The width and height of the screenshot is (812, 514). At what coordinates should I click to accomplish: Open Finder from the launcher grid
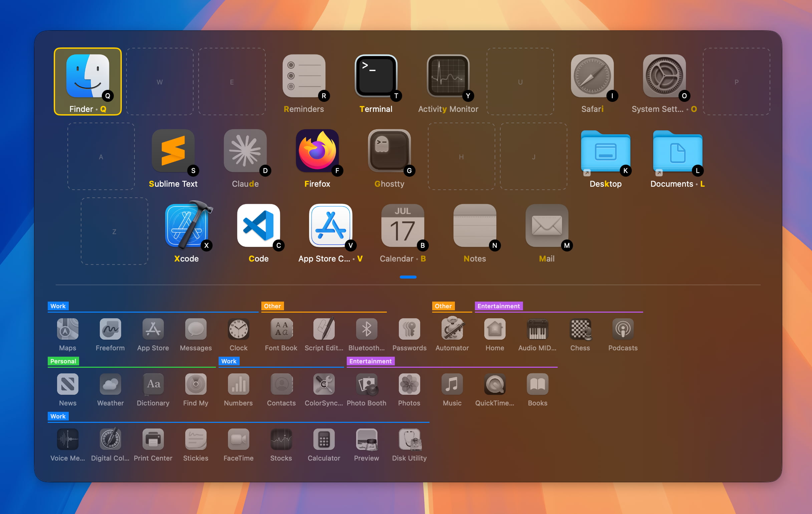click(88, 81)
